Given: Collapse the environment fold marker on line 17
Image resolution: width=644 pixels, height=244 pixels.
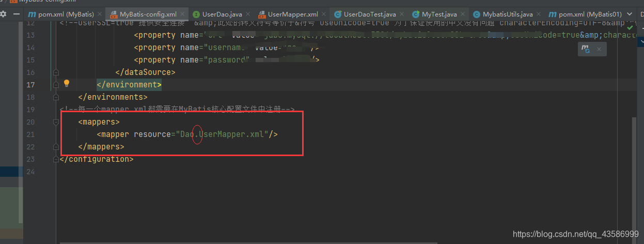Looking at the screenshot, I should coord(56,85).
